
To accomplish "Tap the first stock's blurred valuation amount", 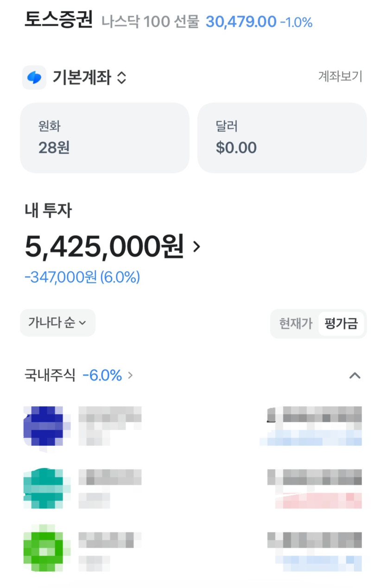I will 315,414.
